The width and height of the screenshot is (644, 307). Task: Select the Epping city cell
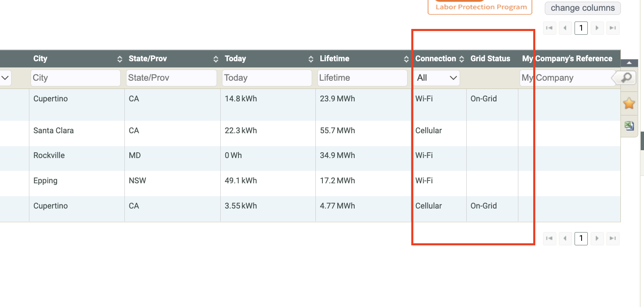45,180
